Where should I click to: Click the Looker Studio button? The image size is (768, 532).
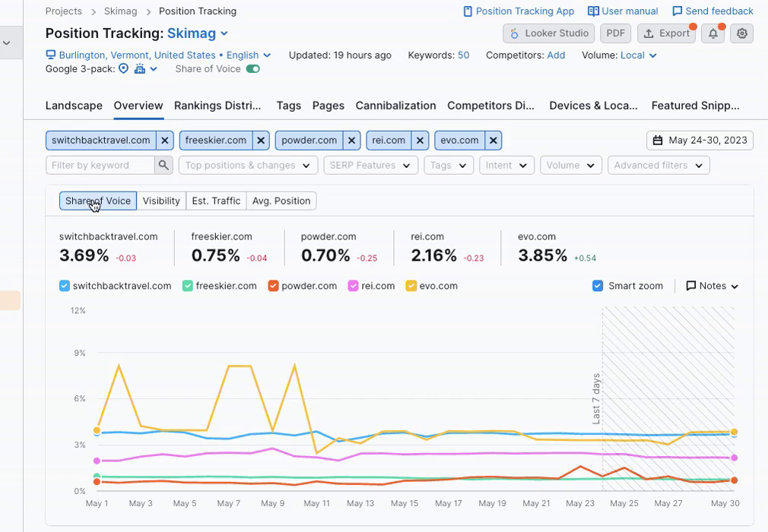point(548,33)
